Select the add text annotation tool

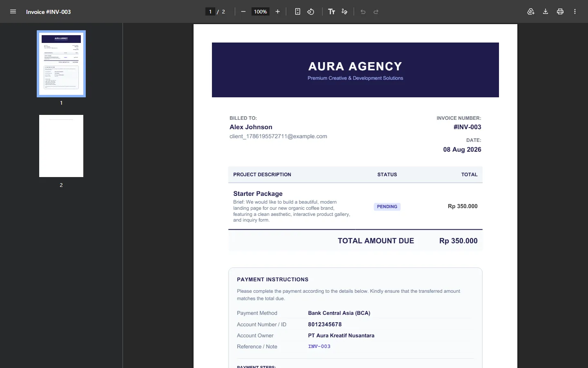point(332,11)
